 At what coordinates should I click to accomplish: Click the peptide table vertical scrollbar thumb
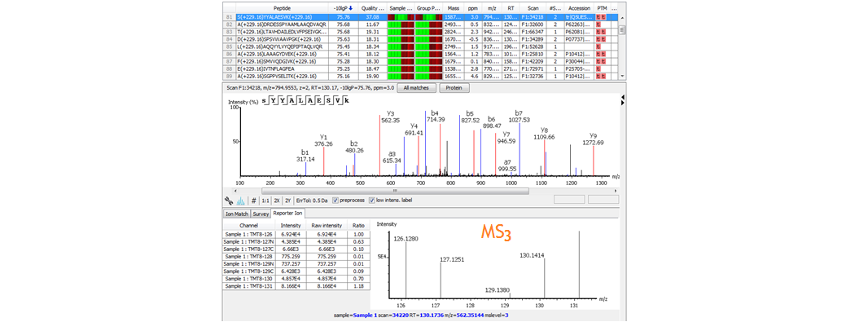click(x=621, y=30)
